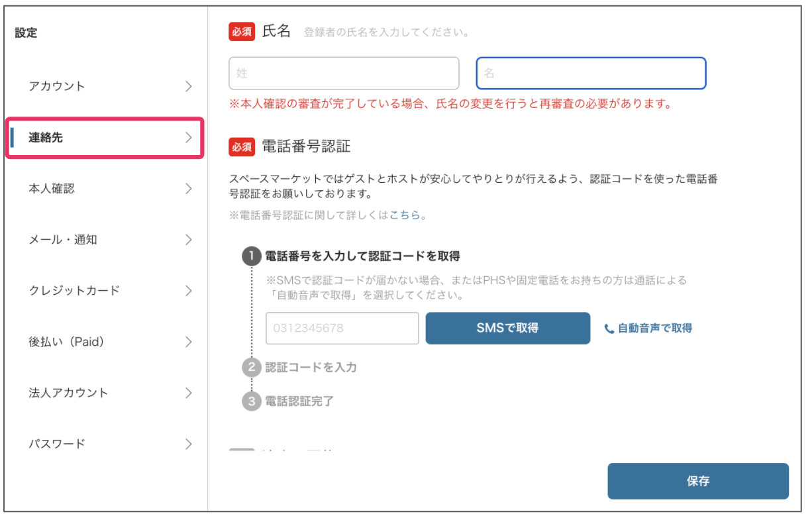Click the 名 first name field
Image resolution: width=812 pixels, height=518 pixels.
[x=591, y=74]
